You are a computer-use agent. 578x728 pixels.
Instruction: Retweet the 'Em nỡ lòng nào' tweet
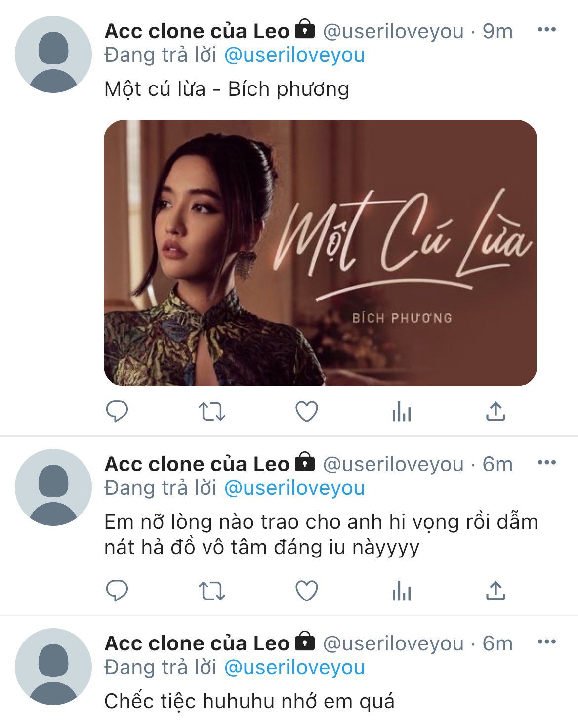[211, 591]
